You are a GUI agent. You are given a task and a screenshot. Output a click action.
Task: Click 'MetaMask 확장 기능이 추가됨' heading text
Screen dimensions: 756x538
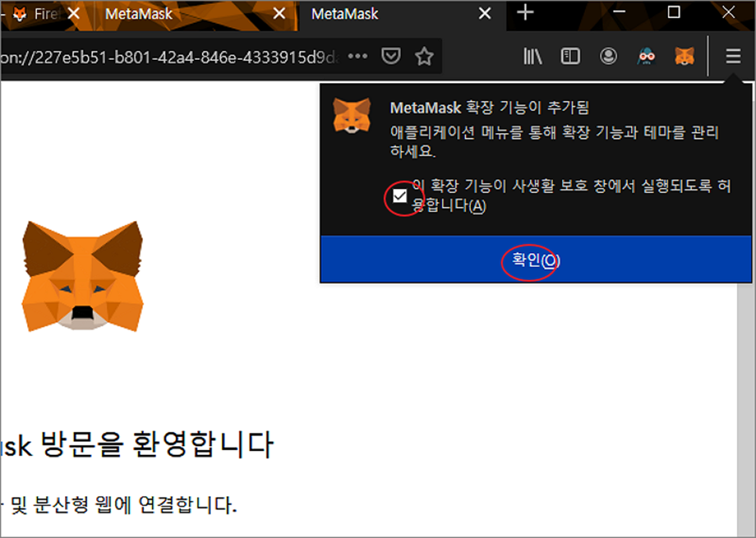tap(489, 108)
